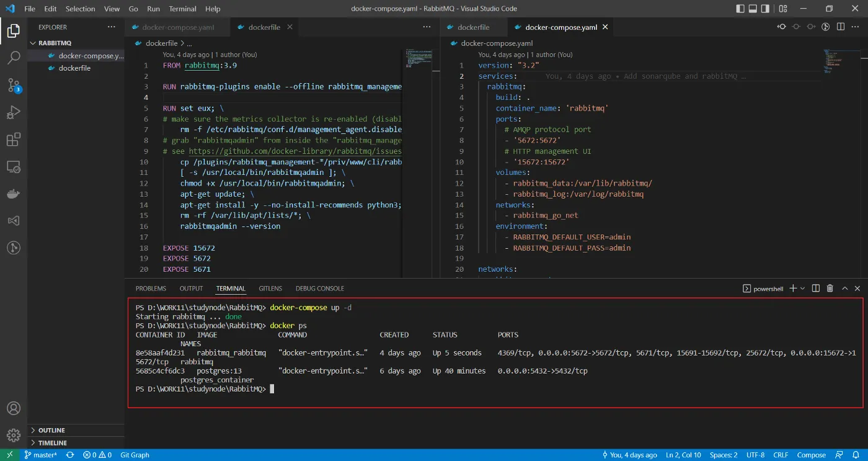Open the File menu
Viewport: 868px width, 461px height.
pos(30,9)
